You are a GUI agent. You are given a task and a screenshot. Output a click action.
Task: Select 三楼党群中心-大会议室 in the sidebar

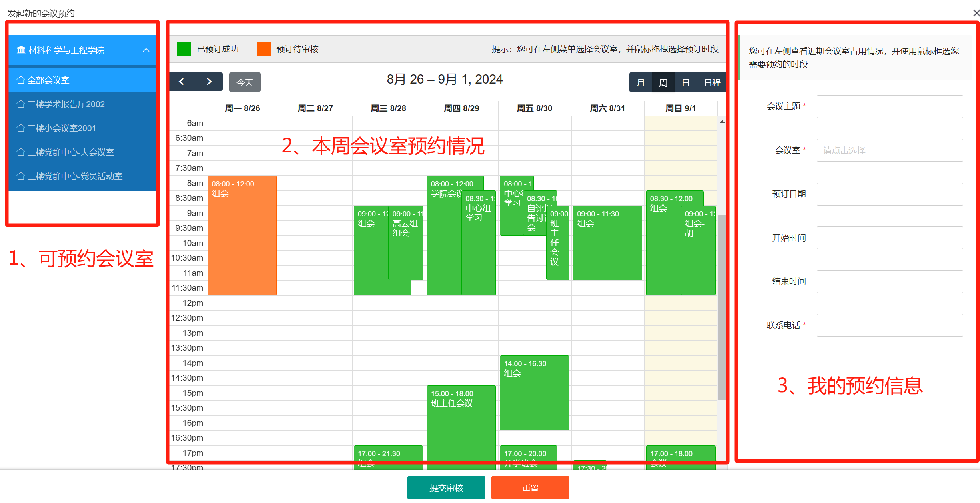coord(71,152)
